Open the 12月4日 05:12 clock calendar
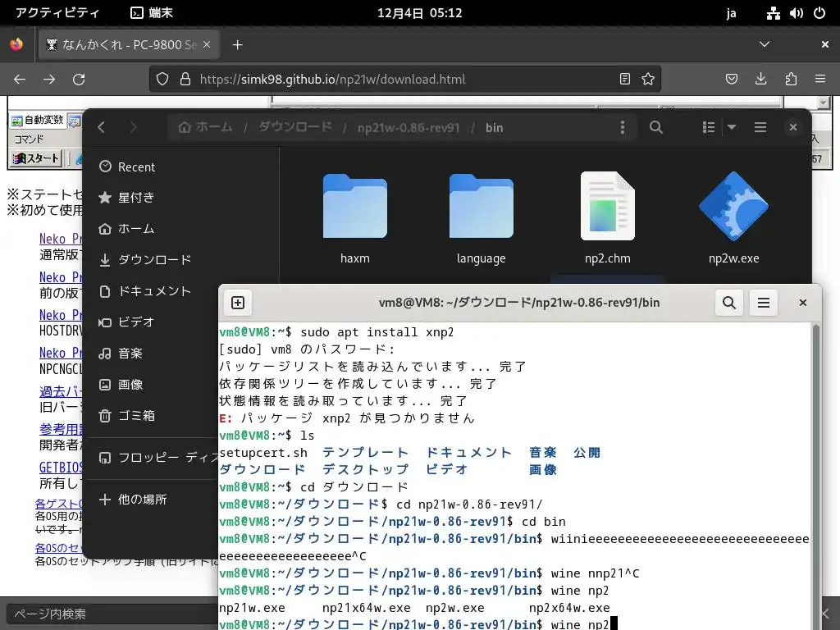This screenshot has height=630, width=840. click(419, 13)
